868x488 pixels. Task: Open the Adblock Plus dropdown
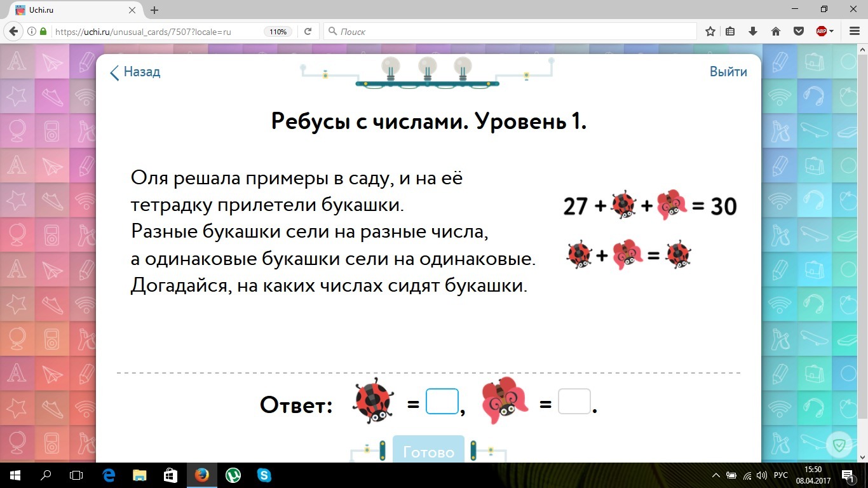coord(824,31)
